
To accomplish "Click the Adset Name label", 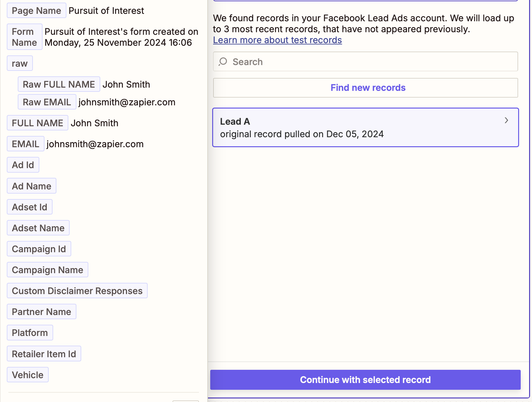I will [38, 228].
